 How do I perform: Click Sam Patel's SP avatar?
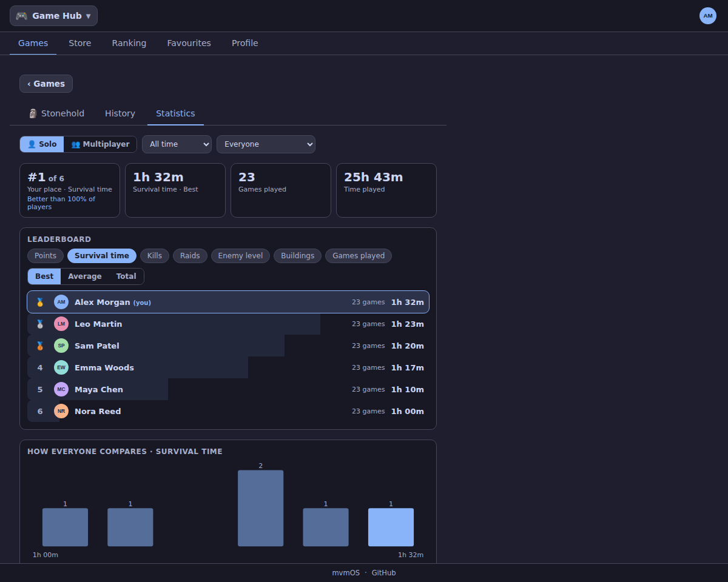coord(61,346)
